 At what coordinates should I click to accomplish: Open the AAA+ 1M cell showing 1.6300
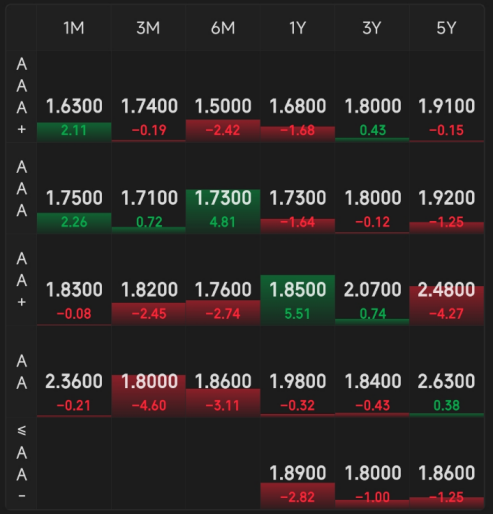point(74,97)
